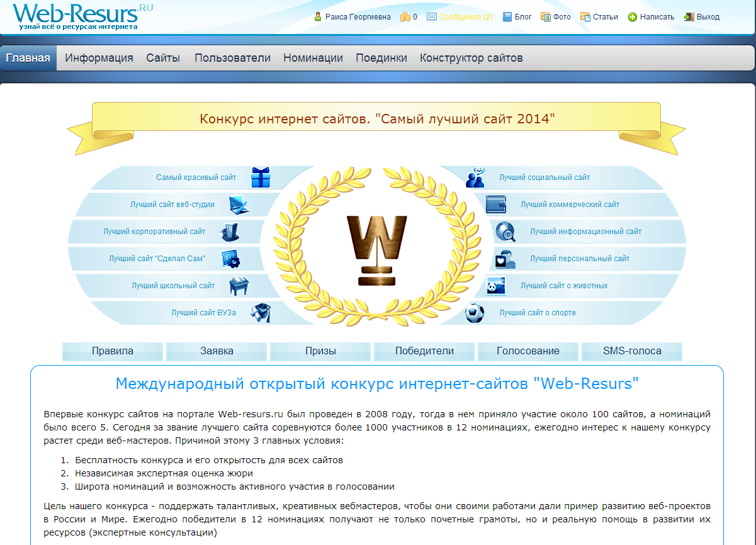Open the Поединки menu item

[381, 58]
